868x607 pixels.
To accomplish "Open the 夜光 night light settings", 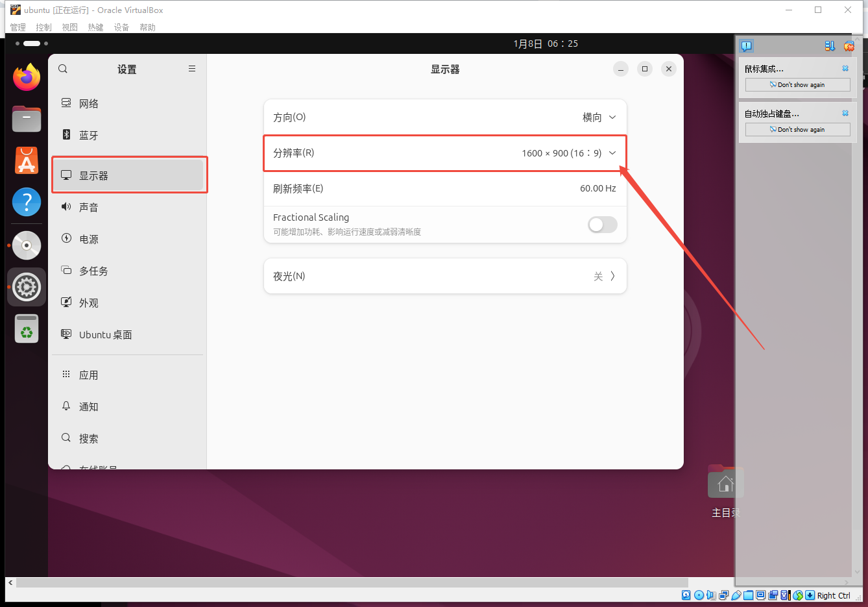I will [445, 276].
